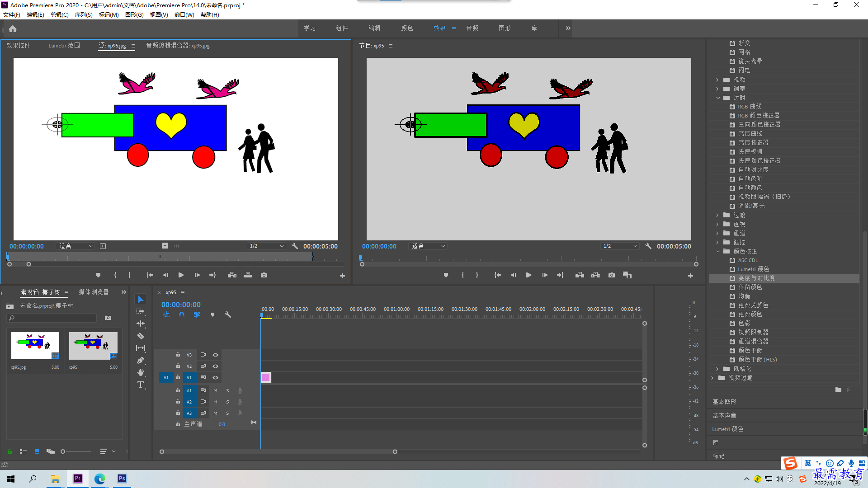This screenshot has width=868, height=488.
Task: Open the 序列(S) menu
Action: click(84, 14)
